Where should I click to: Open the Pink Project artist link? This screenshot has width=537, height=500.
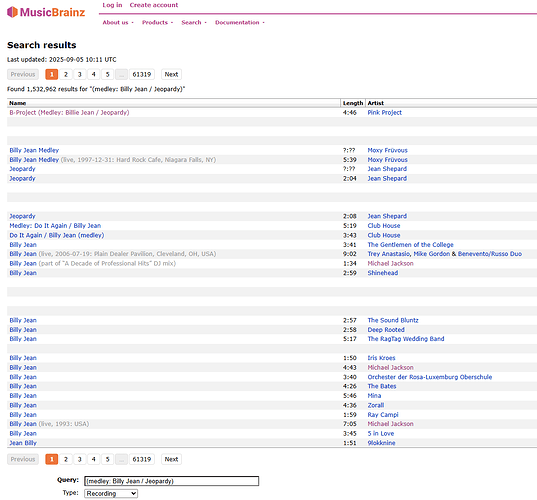(x=385, y=113)
